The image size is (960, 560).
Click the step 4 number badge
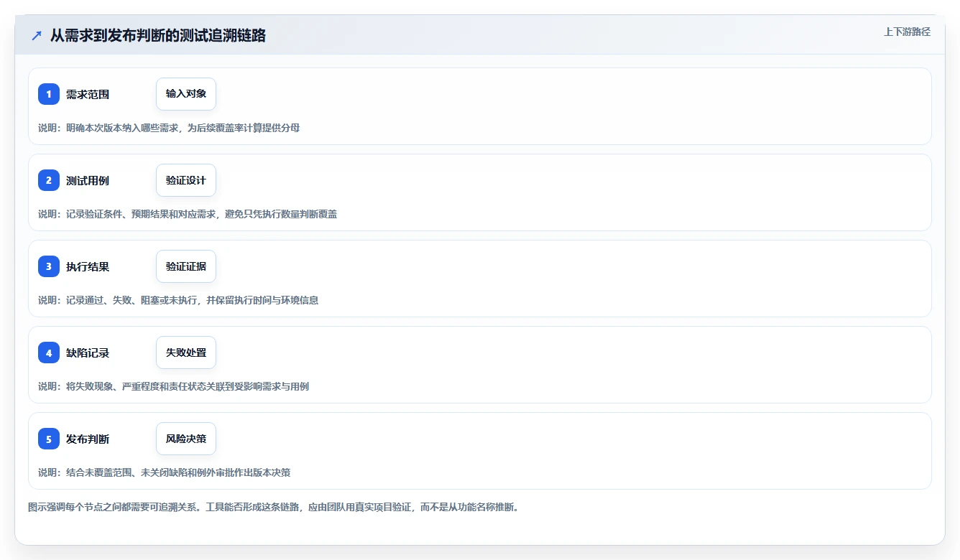click(x=49, y=353)
